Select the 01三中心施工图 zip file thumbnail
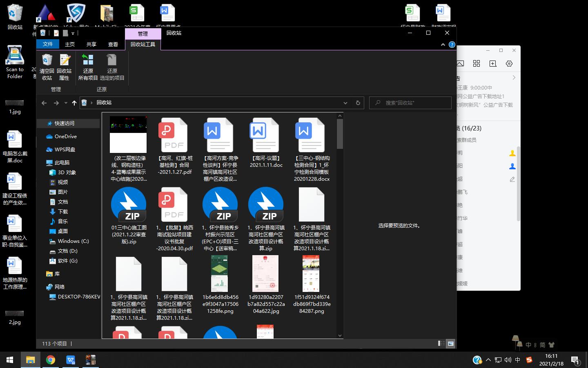 (x=128, y=204)
